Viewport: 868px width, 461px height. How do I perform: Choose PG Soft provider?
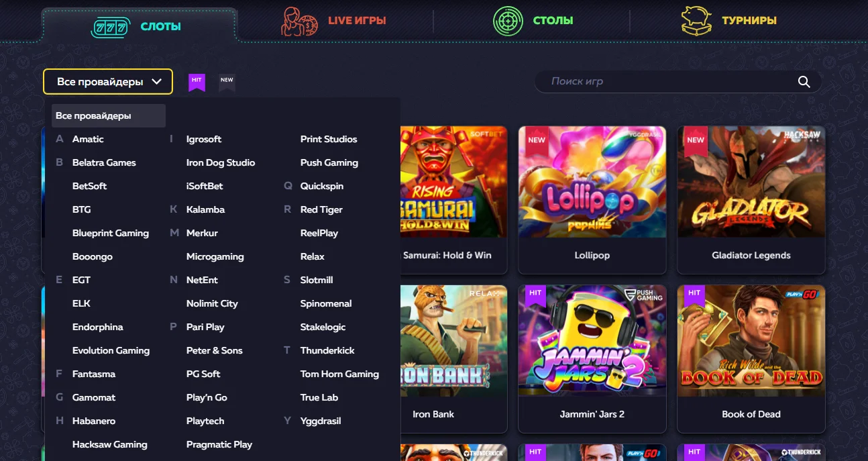[203, 374]
